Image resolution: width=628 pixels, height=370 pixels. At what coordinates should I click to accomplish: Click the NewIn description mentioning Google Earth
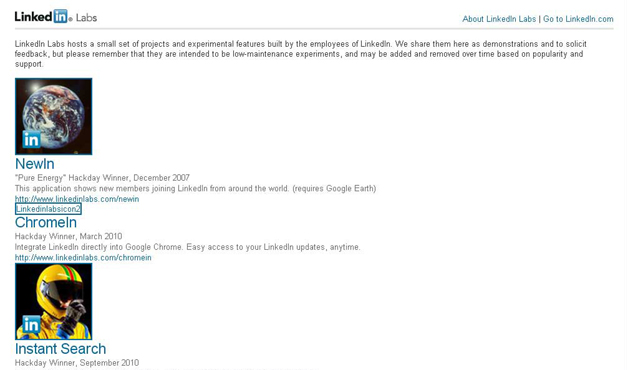click(x=195, y=189)
